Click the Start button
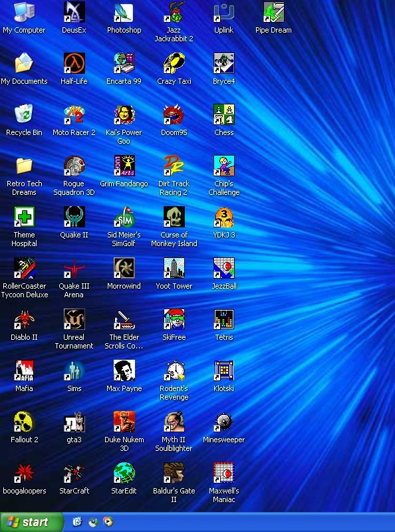 (x=31, y=522)
